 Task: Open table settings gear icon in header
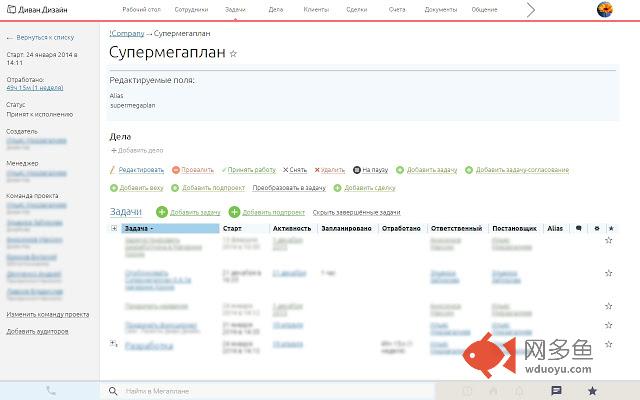(597, 228)
